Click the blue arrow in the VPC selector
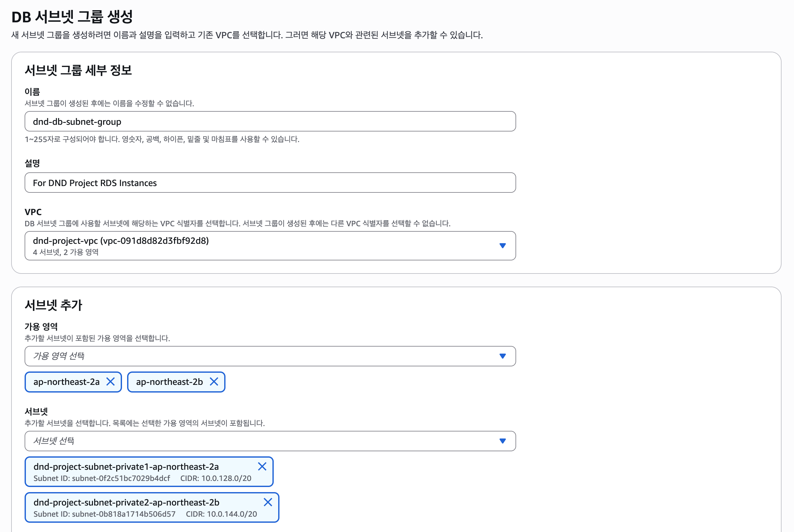This screenshot has height=532, width=794. click(x=502, y=246)
